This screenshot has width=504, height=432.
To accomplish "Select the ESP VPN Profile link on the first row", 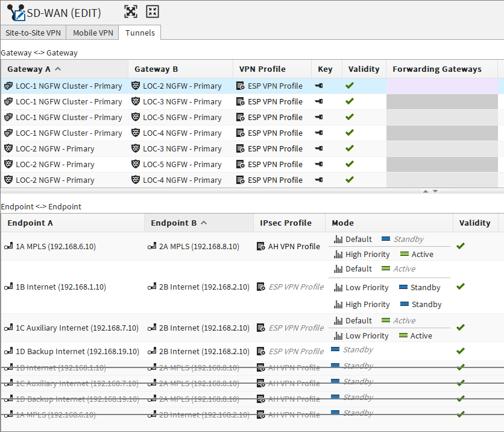I will point(272,86).
